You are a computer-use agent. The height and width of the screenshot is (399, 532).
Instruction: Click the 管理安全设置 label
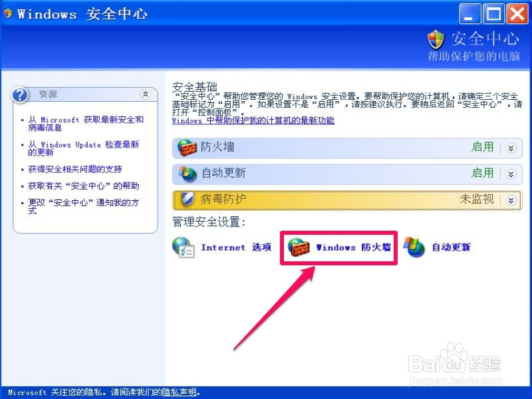[x=209, y=222]
